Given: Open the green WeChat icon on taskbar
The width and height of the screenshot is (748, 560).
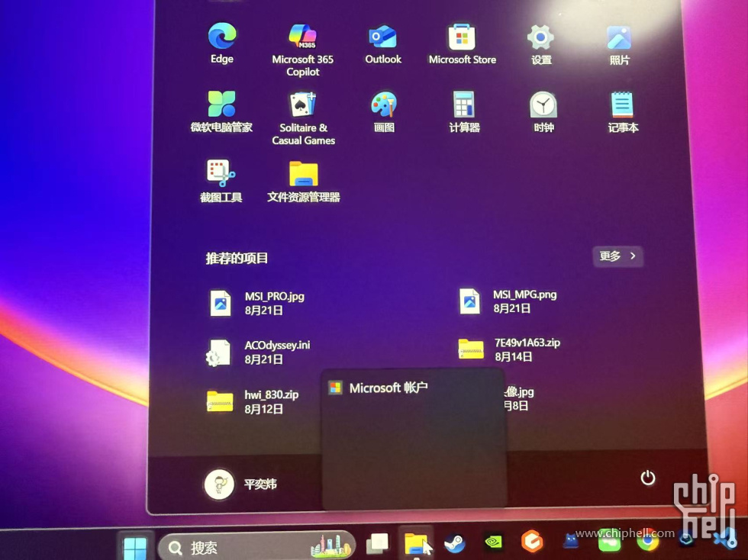Looking at the screenshot, I should coord(609,540).
